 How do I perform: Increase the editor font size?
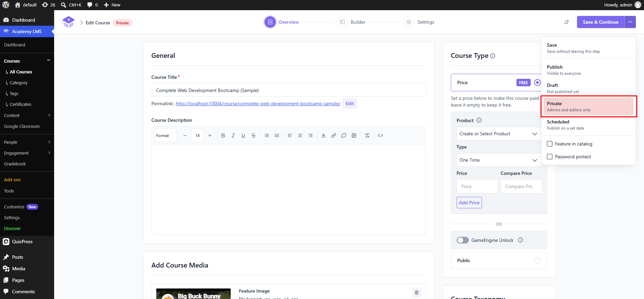point(210,136)
